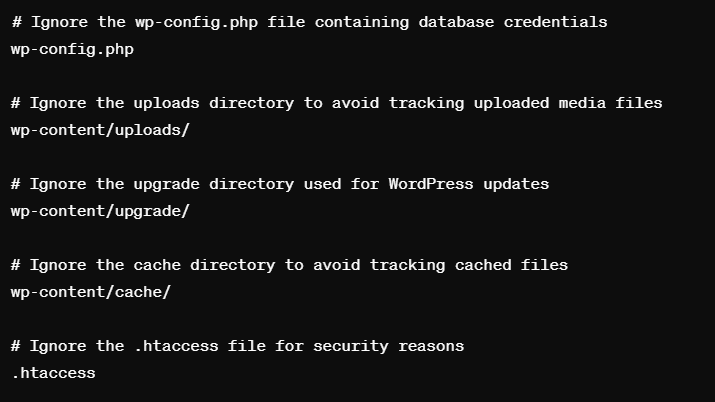The height and width of the screenshot is (402, 715).
Task: Click the wp-content/uploads/ path line
Action: pos(100,130)
